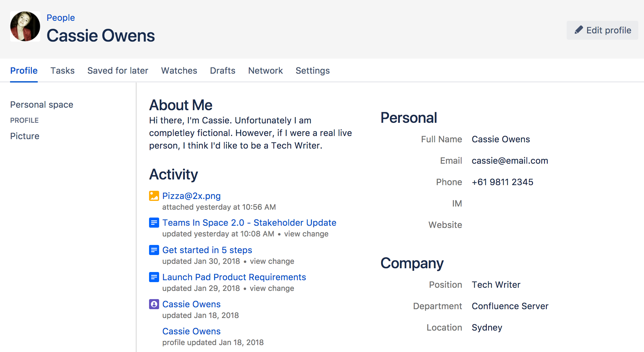Click the page icon for Teams In Space 2.0
The height and width of the screenshot is (352, 644).
[x=154, y=223]
